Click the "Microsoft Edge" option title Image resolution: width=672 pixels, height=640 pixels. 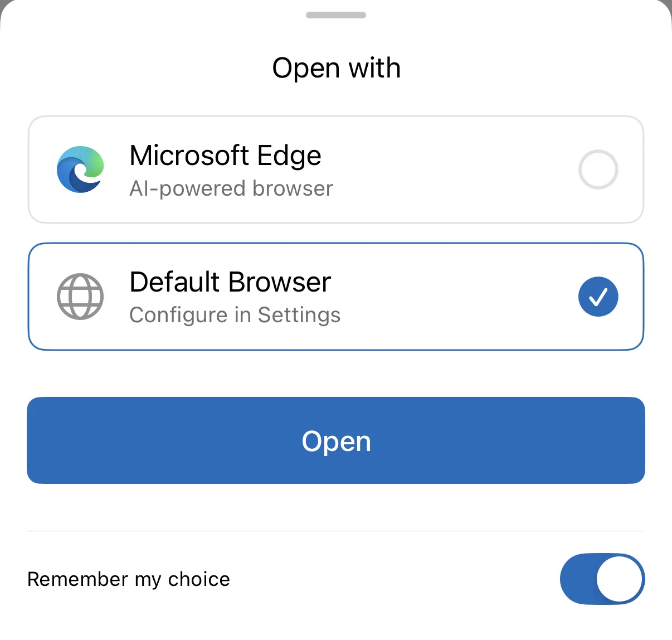(x=225, y=156)
